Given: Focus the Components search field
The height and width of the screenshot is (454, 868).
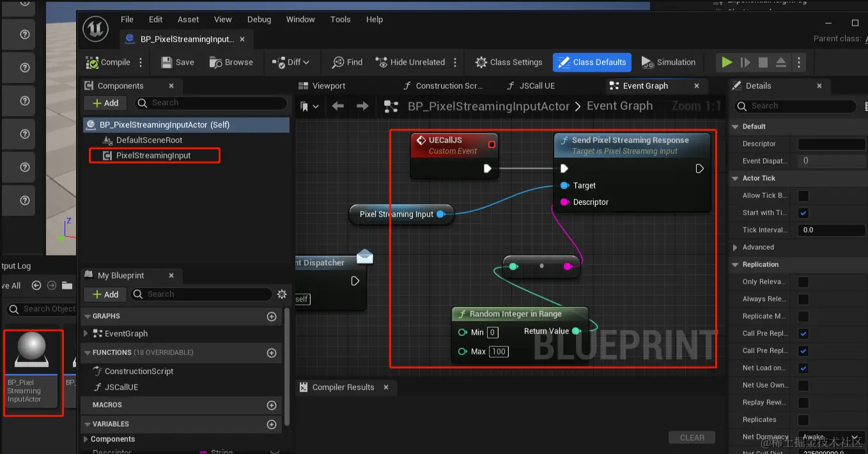Looking at the screenshot, I should 210,103.
